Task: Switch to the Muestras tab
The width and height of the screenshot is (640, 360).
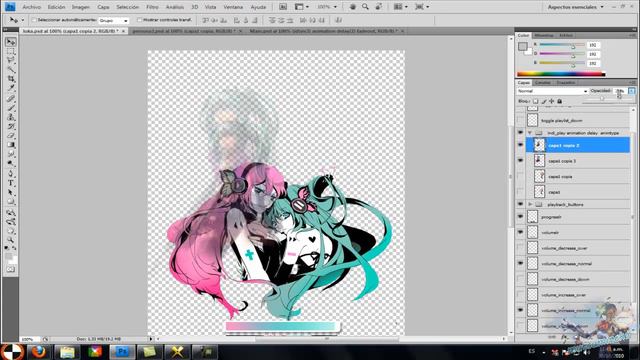Action: (x=544, y=36)
